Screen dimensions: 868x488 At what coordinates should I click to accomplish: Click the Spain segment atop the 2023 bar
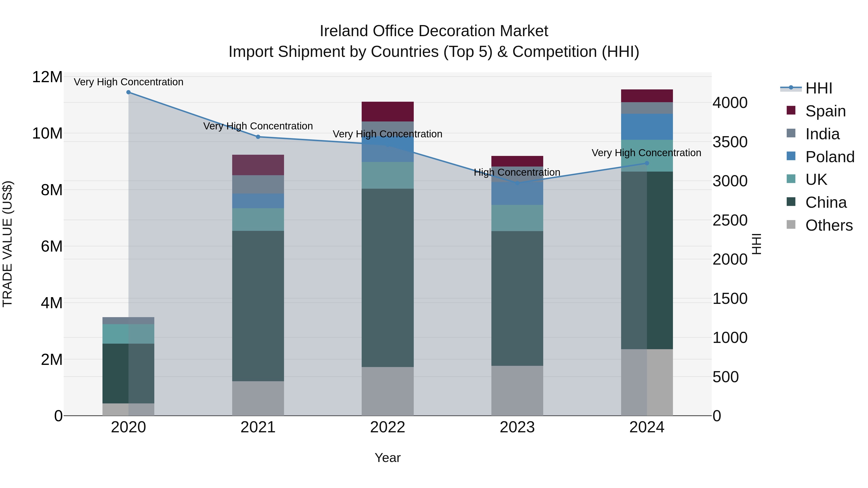tap(517, 161)
